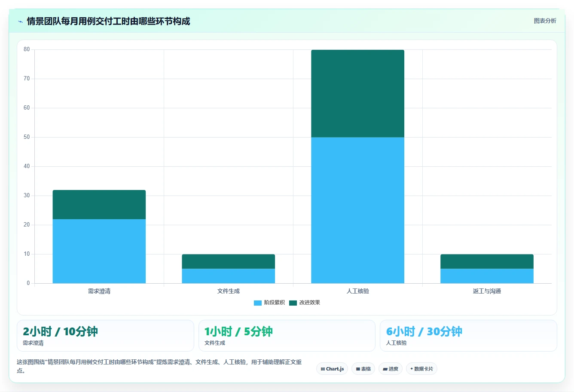
Task: Click the blue 文件生成 bar segment
Action: pos(229,276)
